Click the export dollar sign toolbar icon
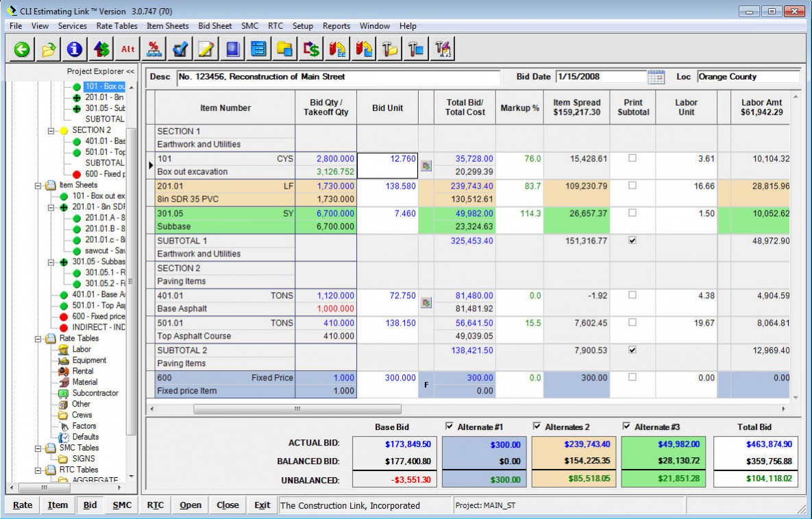Screen dimensions: 812x519 [x=311, y=49]
